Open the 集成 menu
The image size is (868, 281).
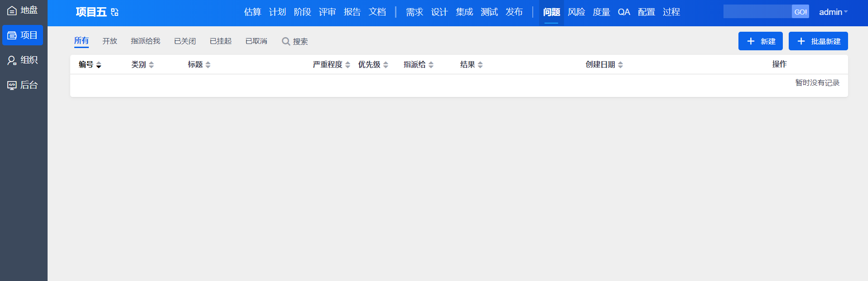click(x=464, y=12)
